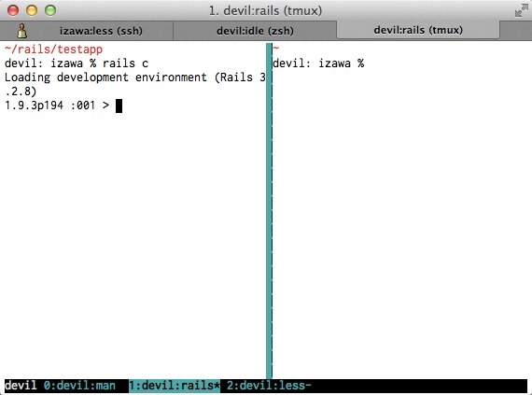The image size is (532, 395).
Task: Select tmux window 0:devil:man in status bar
Action: (79, 386)
